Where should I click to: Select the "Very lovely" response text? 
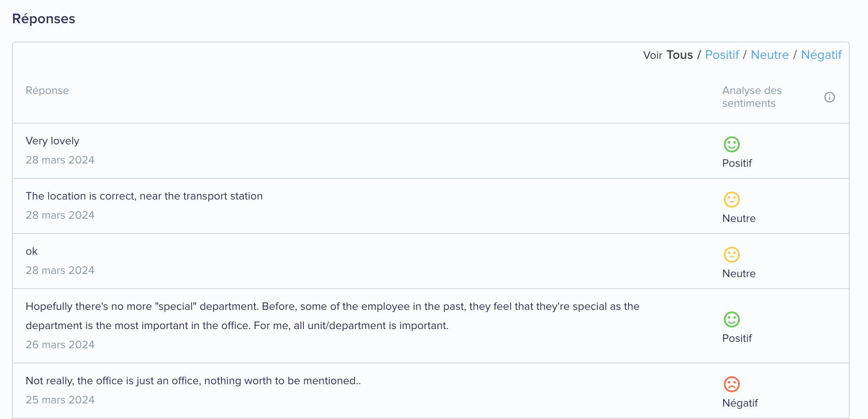pos(52,141)
